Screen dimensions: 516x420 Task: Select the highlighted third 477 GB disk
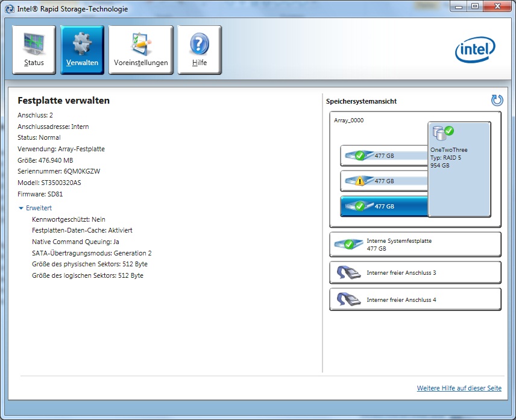(x=384, y=206)
